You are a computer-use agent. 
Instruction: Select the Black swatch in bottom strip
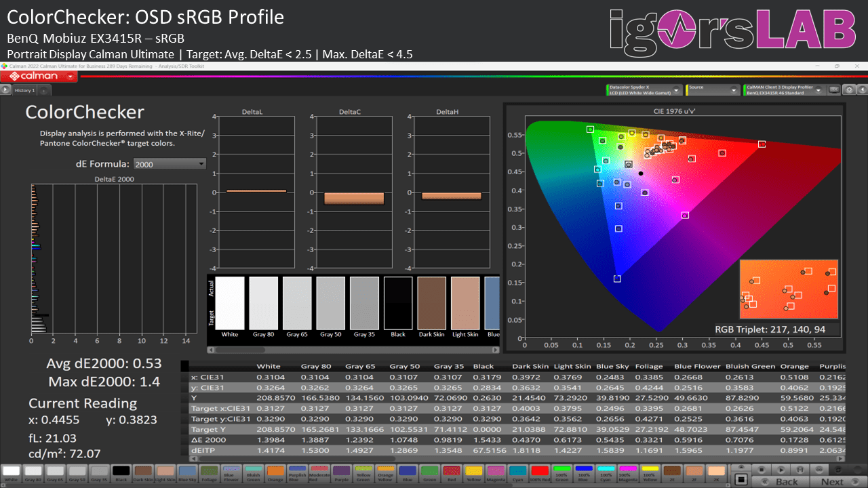[121, 473]
